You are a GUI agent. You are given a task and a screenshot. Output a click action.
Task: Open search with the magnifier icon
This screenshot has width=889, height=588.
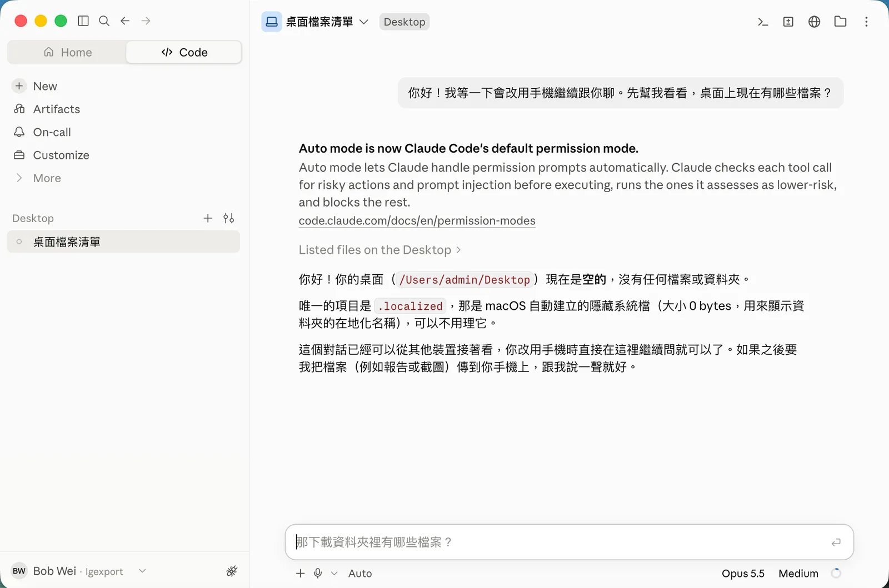point(104,21)
